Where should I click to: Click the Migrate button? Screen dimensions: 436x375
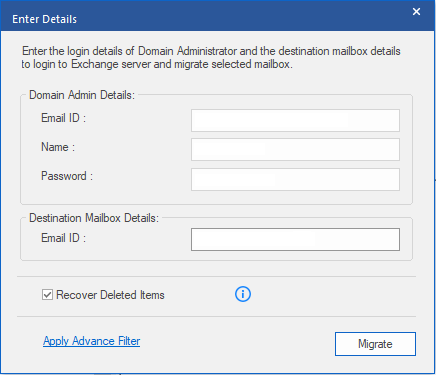[x=375, y=344]
